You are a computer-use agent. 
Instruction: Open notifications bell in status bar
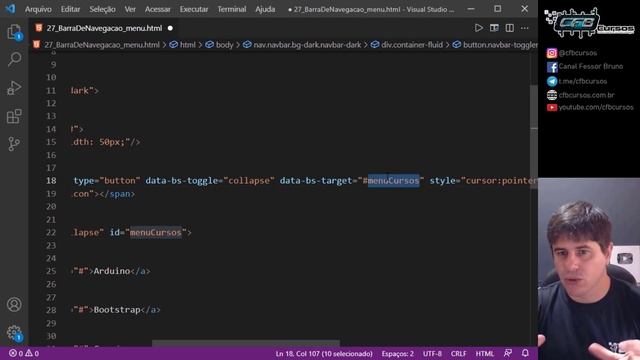[x=525, y=353]
